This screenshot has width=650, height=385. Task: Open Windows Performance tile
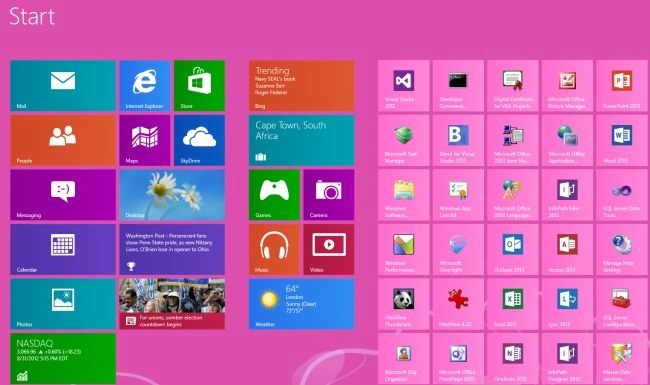coord(404,249)
